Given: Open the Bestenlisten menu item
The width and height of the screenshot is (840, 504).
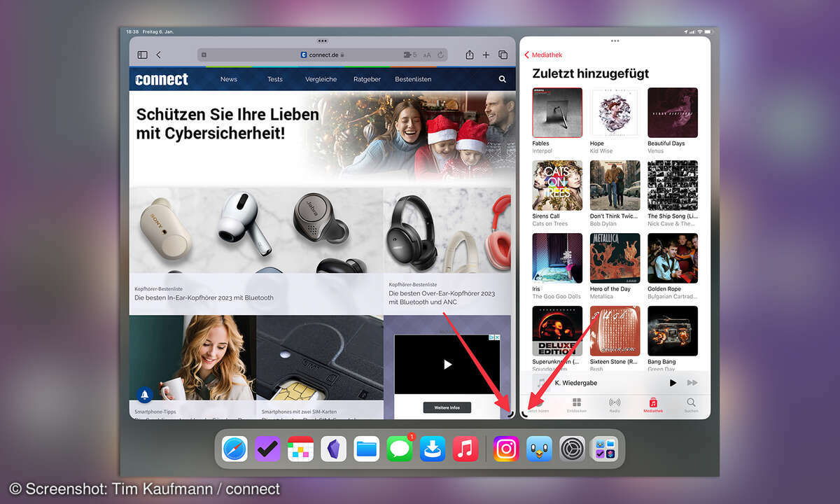Looking at the screenshot, I should coord(413,79).
